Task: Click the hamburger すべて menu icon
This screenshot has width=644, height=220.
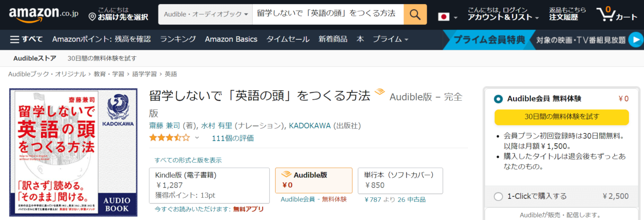Action: pos(15,39)
